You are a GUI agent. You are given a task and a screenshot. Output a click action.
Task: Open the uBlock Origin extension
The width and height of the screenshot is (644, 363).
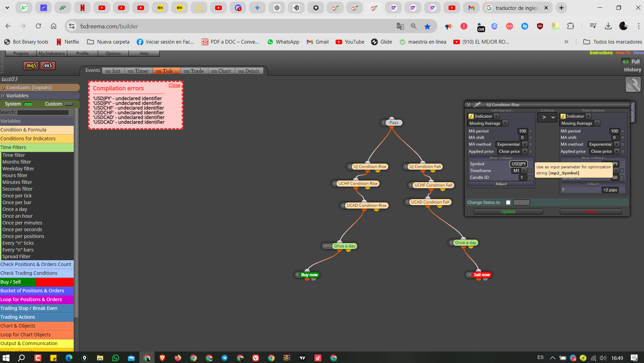coord(540,26)
